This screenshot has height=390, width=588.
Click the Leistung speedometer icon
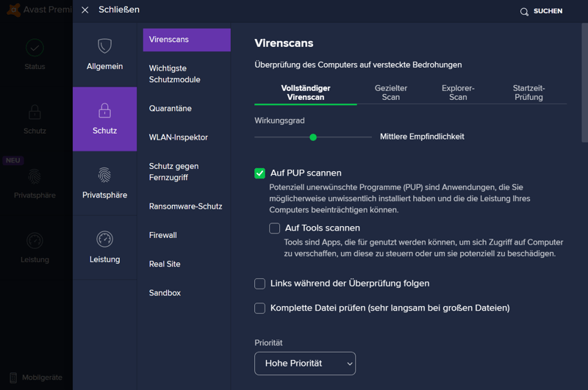[104, 239]
